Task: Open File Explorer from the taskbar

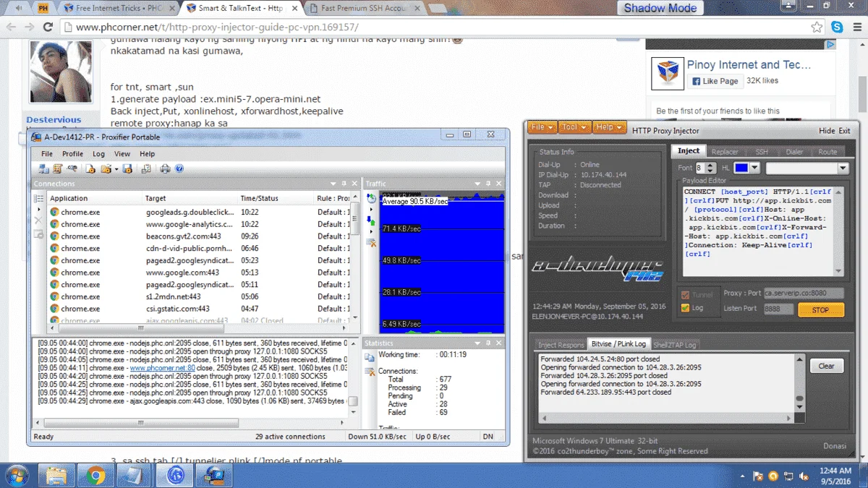Action: (56, 475)
